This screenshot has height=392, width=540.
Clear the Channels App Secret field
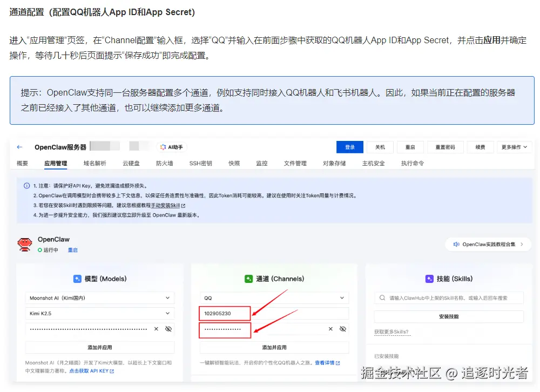tap(330, 329)
